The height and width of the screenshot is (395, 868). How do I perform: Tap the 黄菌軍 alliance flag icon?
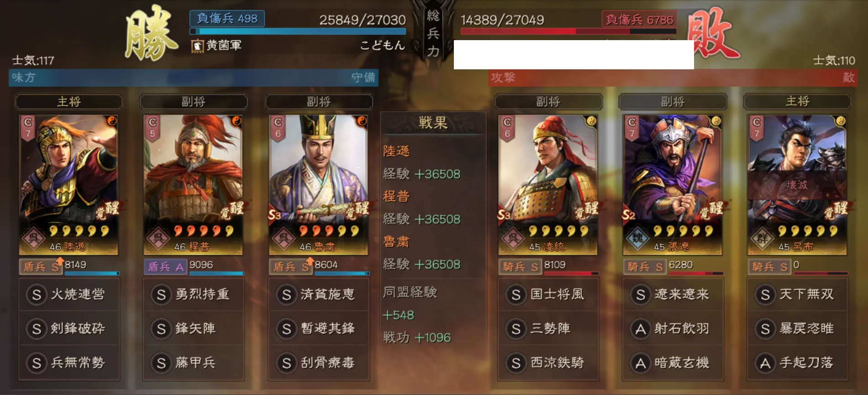(x=197, y=46)
